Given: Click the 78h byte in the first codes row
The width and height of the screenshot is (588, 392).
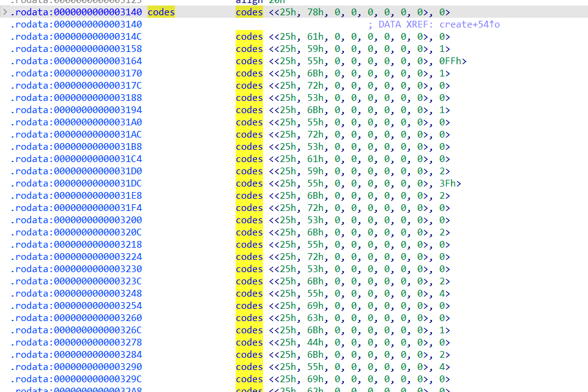Looking at the screenshot, I should (315, 12).
